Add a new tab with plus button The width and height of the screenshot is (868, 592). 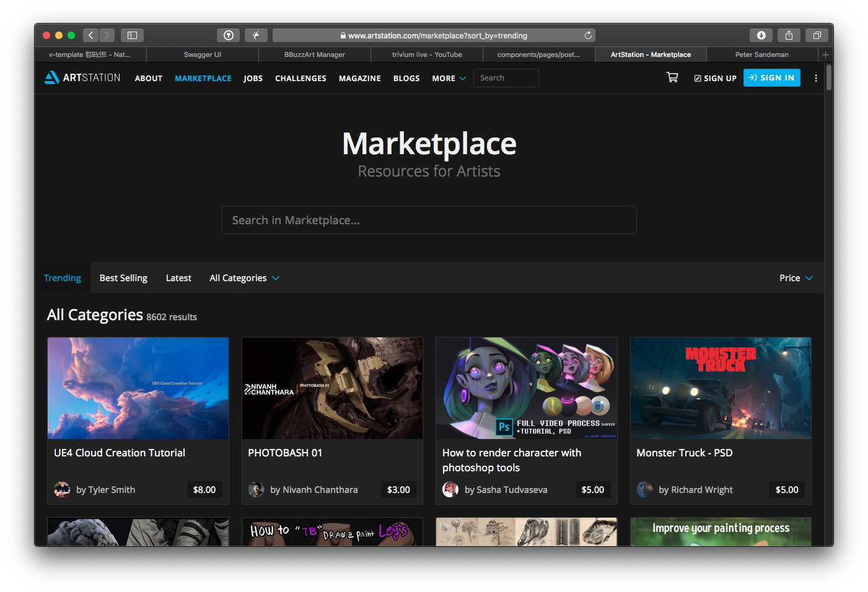(x=825, y=54)
